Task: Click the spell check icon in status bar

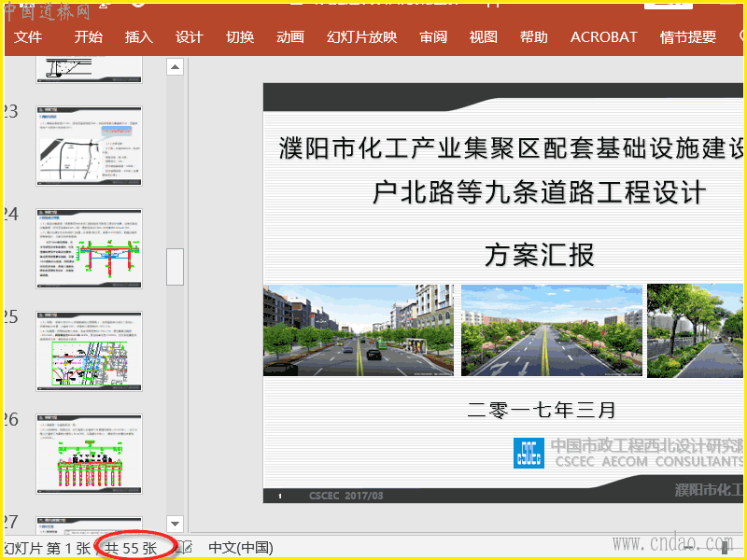Action: (186, 548)
